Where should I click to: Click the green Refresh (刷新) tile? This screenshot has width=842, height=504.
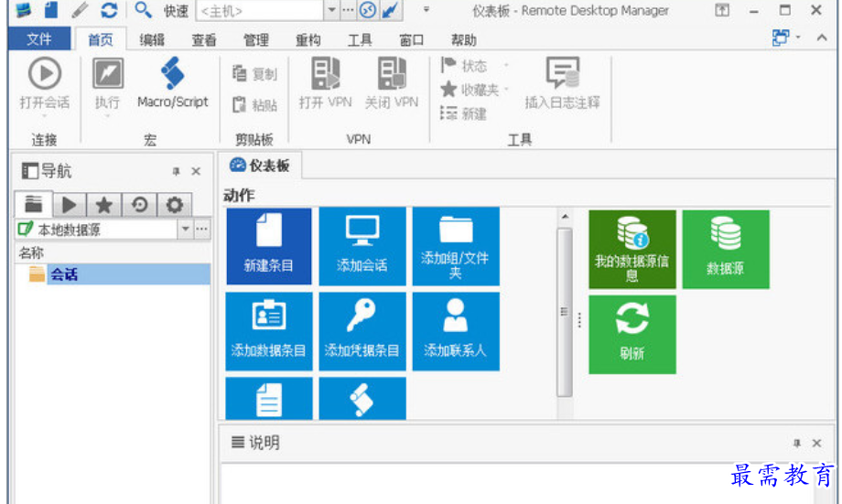coord(632,335)
